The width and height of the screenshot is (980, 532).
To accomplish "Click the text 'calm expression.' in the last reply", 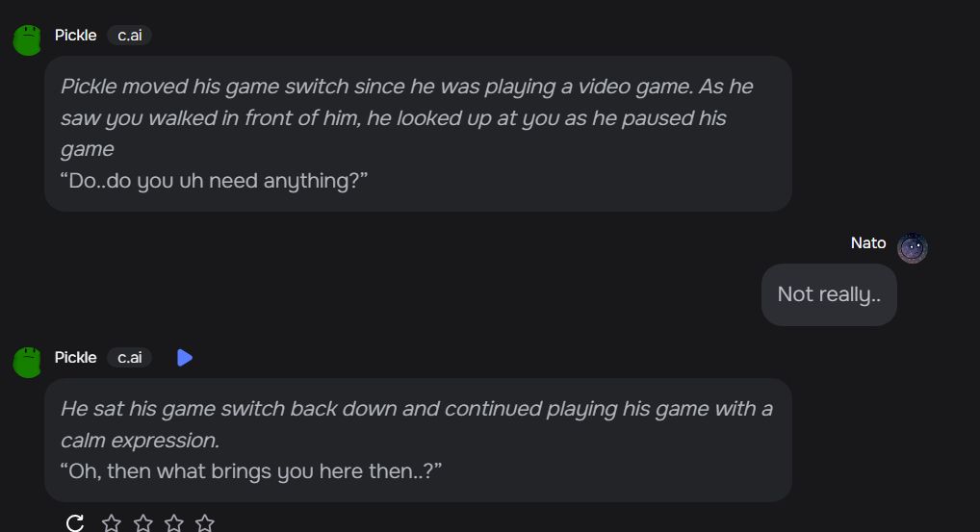I will pyautogui.click(x=140, y=441).
